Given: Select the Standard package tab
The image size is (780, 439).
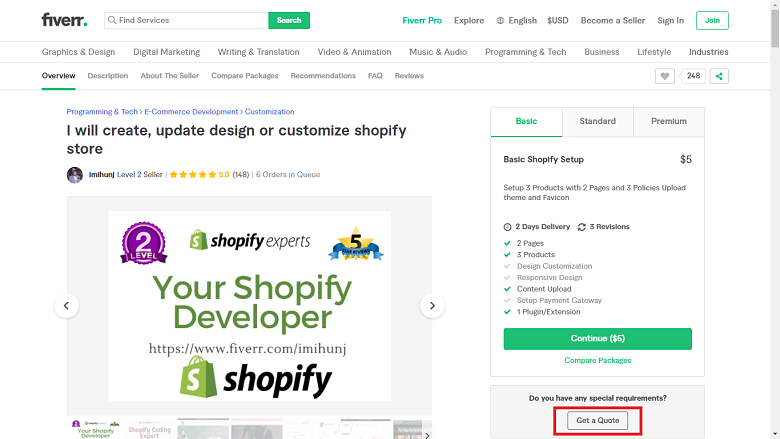Looking at the screenshot, I should (x=597, y=121).
